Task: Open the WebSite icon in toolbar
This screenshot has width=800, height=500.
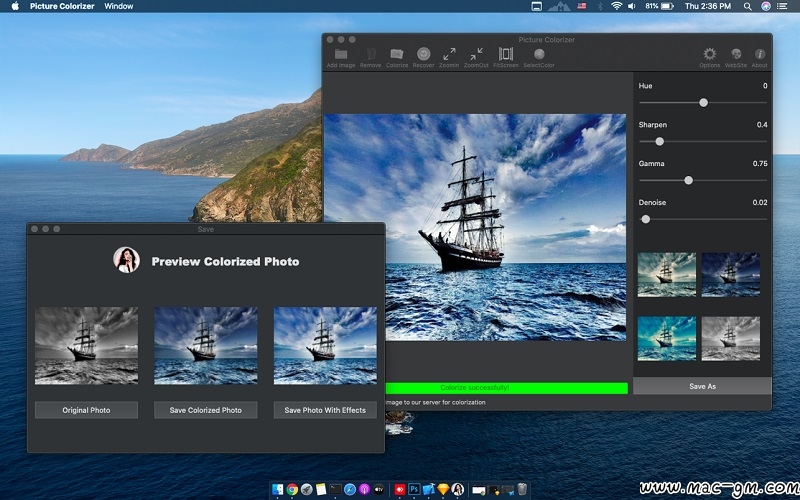Action: tap(736, 54)
